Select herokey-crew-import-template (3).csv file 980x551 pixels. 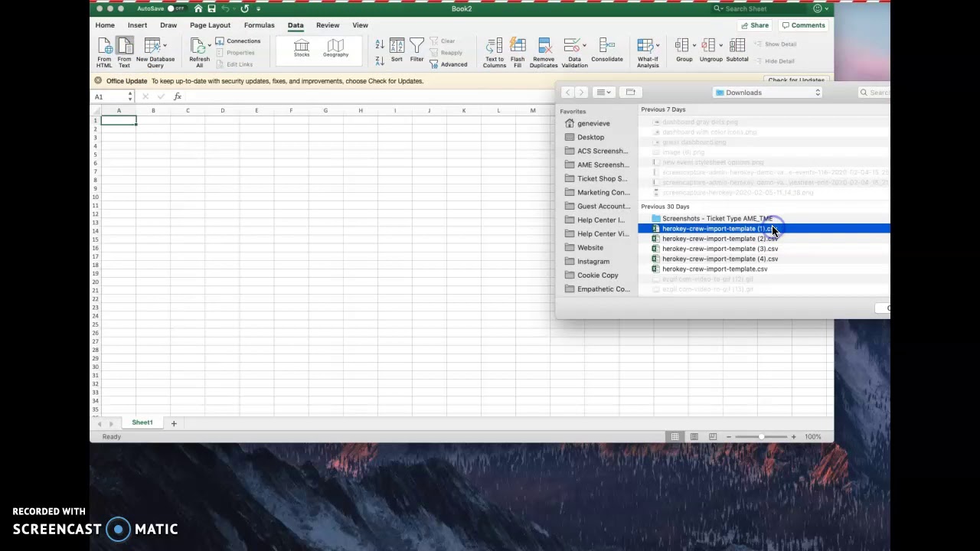(x=720, y=249)
